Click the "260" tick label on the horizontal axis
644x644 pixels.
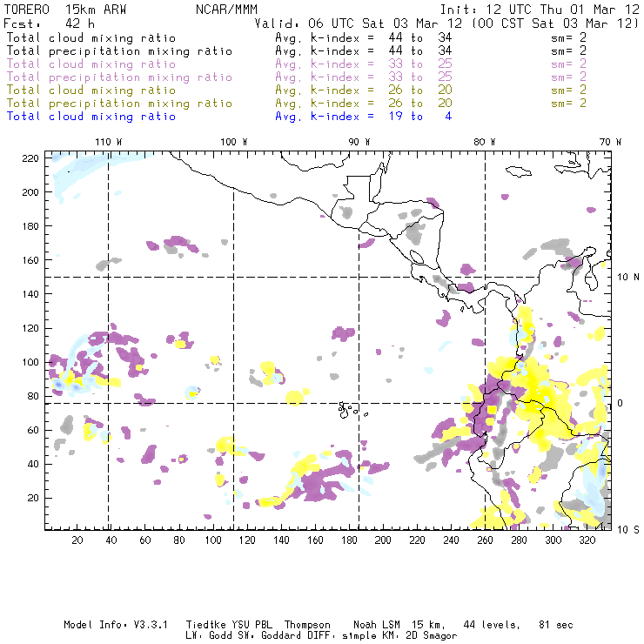tap(485, 540)
